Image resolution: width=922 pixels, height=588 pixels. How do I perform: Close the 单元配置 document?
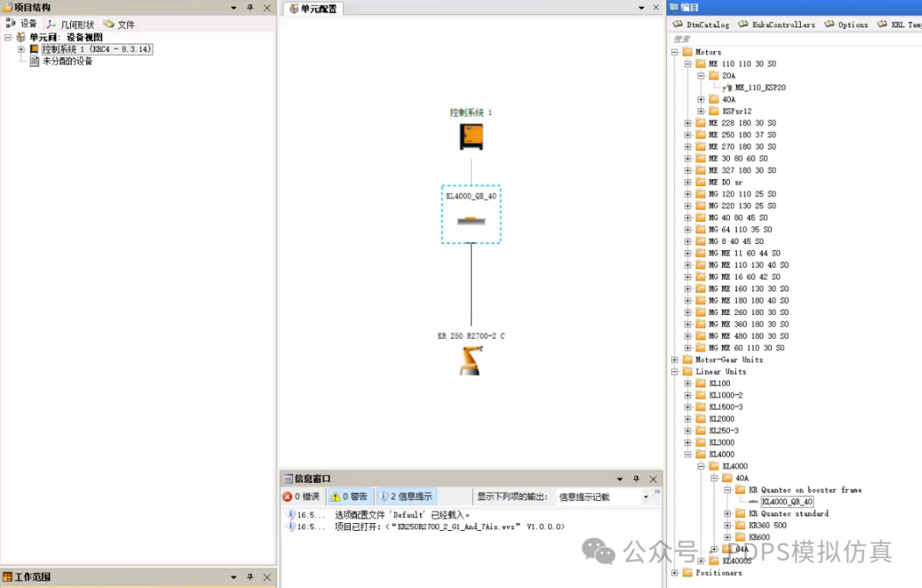click(x=656, y=8)
